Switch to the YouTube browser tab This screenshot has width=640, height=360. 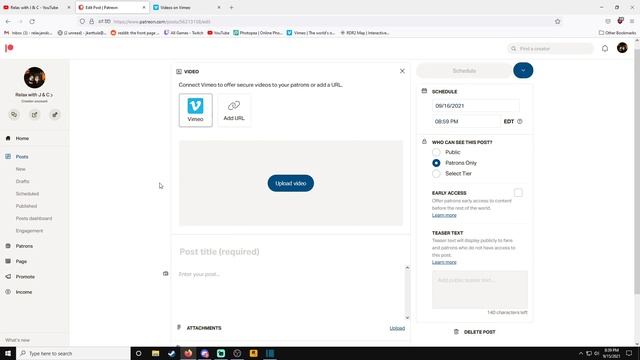pos(37,7)
